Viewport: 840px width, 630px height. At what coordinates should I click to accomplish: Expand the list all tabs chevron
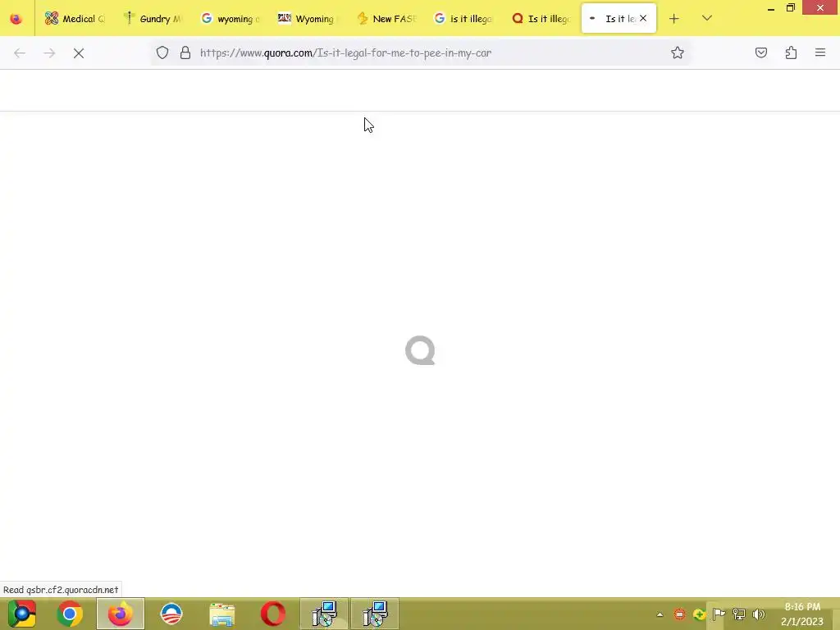pyautogui.click(x=706, y=18)
